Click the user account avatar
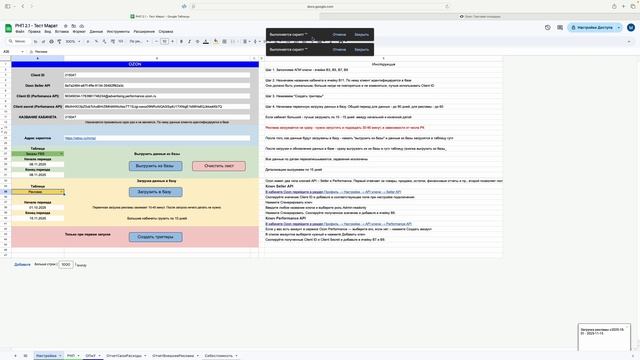This screenshot has width=640, height=360. [x=631, y=27]
